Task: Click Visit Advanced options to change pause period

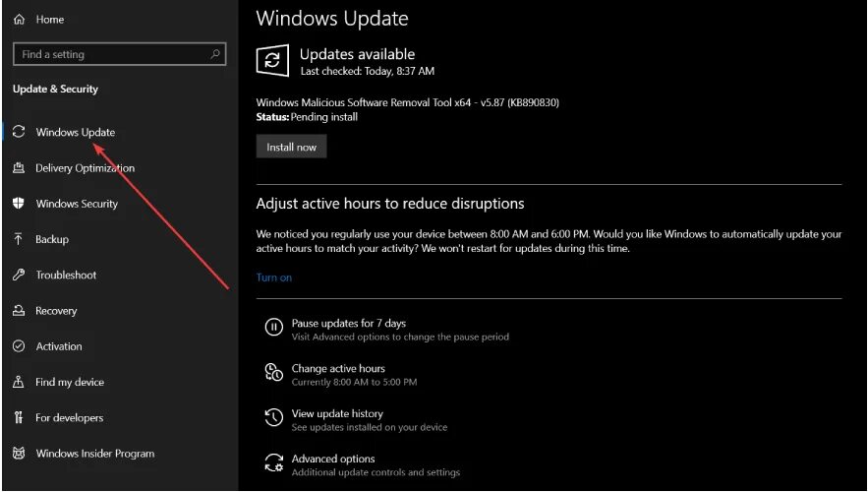Action: click(x=400, y=337)
